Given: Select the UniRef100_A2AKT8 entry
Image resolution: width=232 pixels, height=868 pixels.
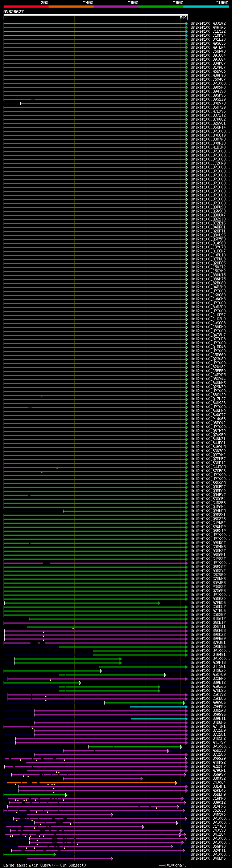Looking at the screenshot, I should [x=208, y=663].
